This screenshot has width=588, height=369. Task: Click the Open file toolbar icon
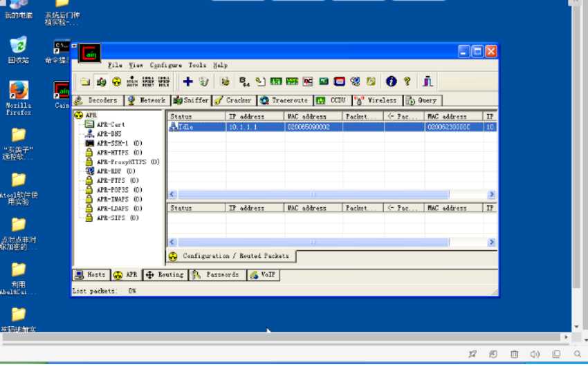86,82
